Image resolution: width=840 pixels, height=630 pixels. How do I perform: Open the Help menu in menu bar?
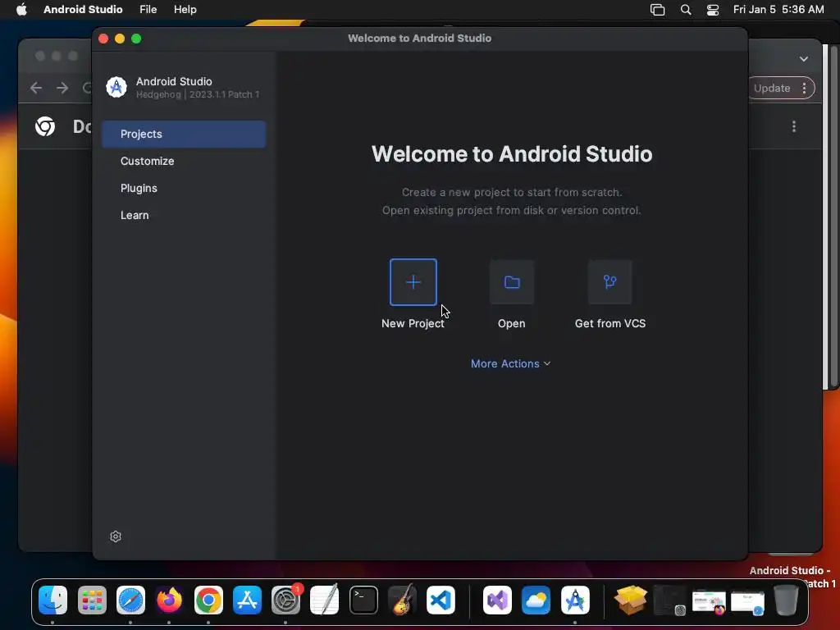(x=185, y=10)
